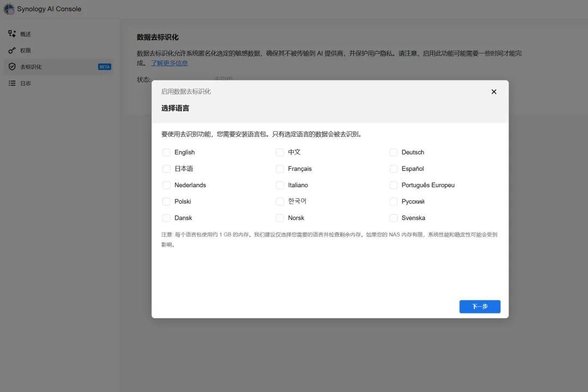Open the 概述 overview sidebar icon
This screenshot has width=588, height=392.
pos(12,34)
